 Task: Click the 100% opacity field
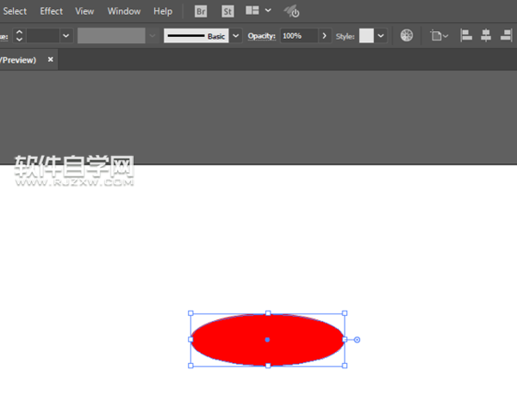coord(299,35)
